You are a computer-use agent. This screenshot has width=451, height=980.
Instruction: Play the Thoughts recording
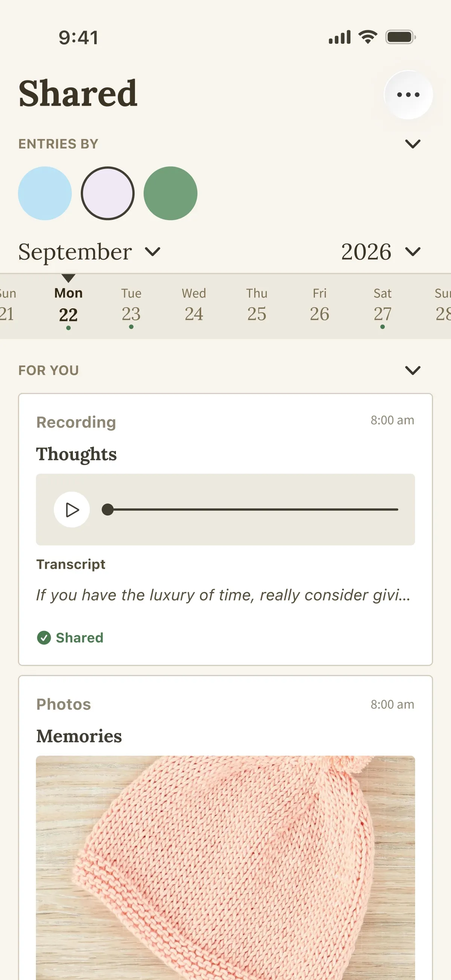click(72, 509)
